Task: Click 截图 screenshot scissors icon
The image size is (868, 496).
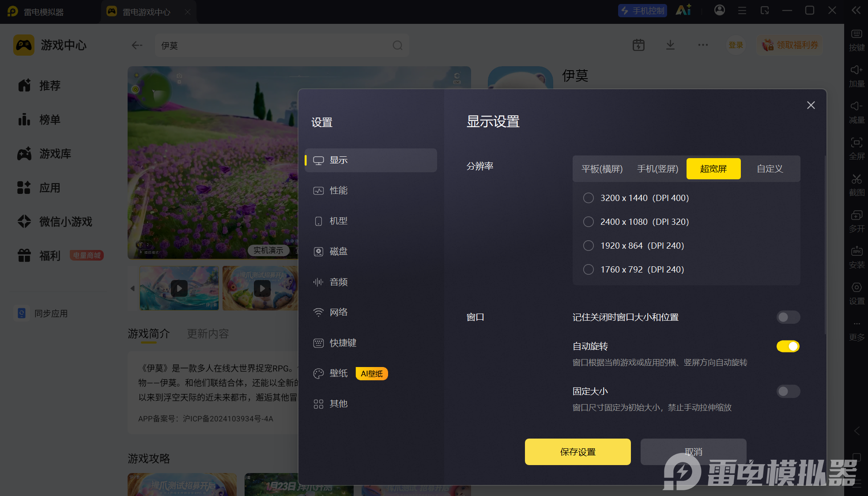Action: (857, 185)
